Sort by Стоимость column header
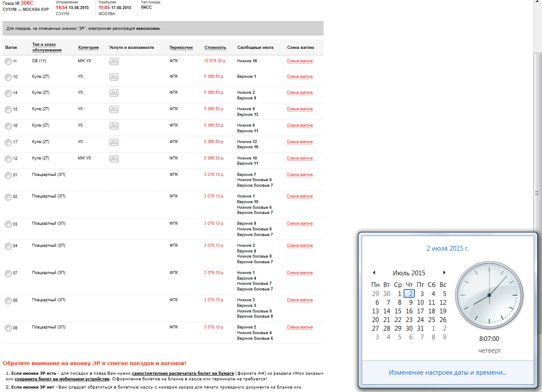This screenshot has width=542, height=392. point(215,48)
